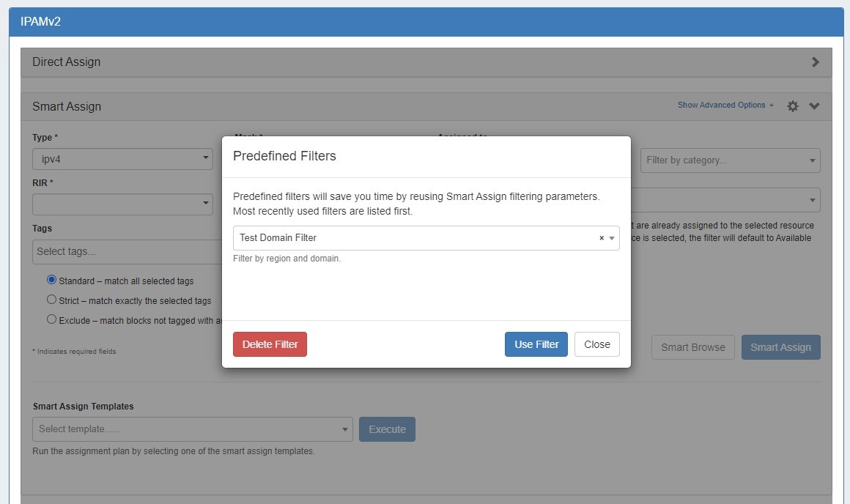Image resolution: width=850 pixels, height=504 pixels.
Task: Click Show Advanced Options link
Action: pyautogui.click(x=725, y=105)
